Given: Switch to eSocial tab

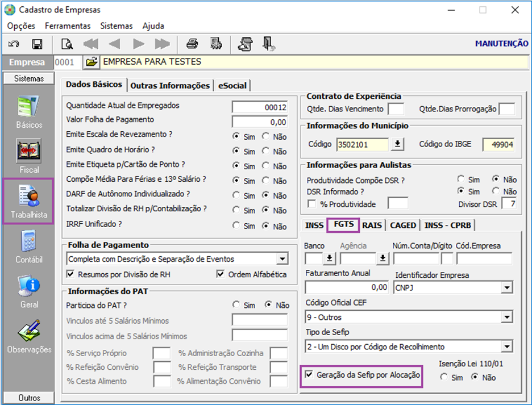Looking at the screenshot, I should pyautogui.click(x=232, y=85).
